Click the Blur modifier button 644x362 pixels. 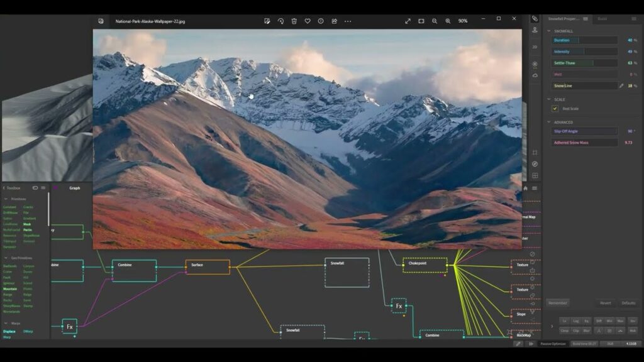click(x=587, y=331)
